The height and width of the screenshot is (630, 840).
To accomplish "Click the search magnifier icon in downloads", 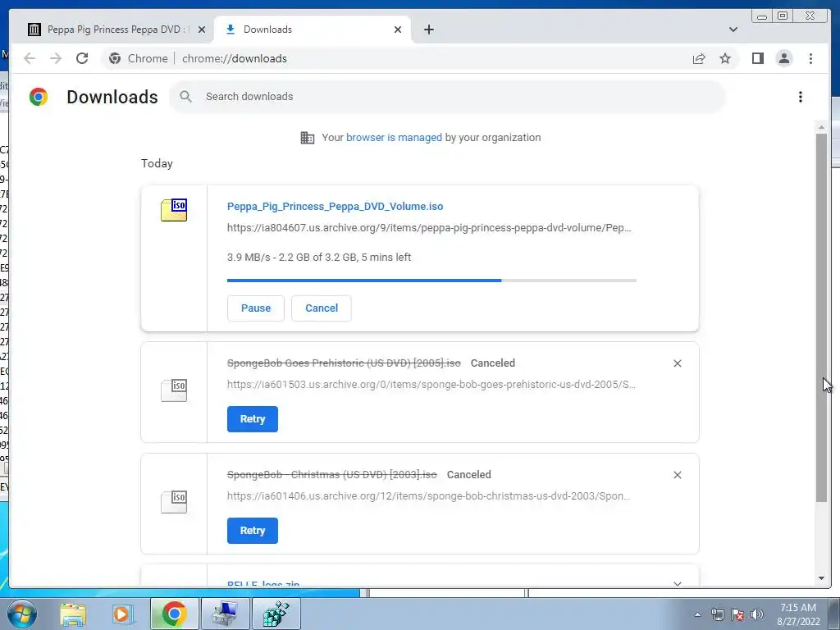I will coord(186,97).
